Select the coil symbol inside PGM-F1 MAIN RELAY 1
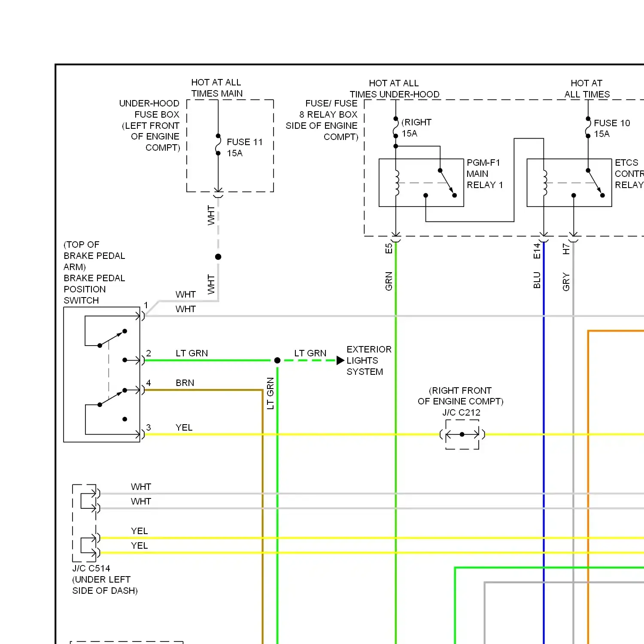Screen dimensions: 644x644 coord(396,183)
